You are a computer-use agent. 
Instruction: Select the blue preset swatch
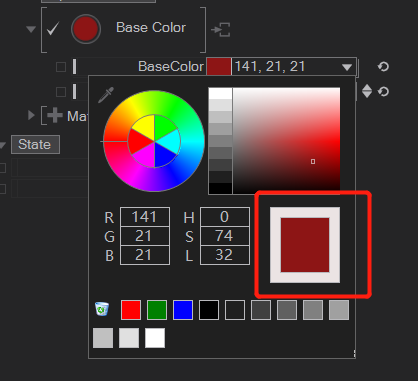pyautogui.click(x=183, y=310)
